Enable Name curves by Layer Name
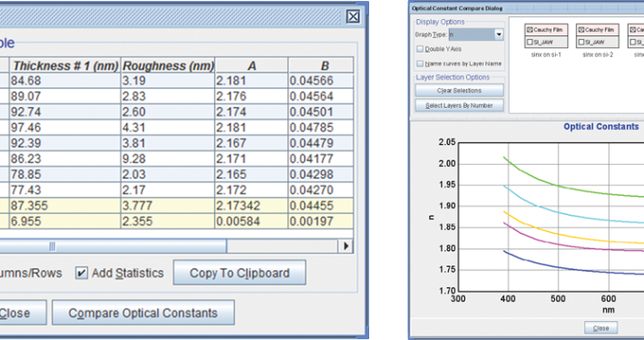 tap(420, 63)
